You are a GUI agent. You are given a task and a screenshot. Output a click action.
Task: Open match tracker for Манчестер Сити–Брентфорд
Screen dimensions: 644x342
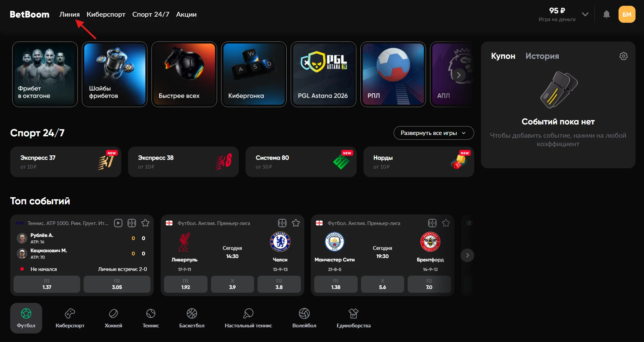coord(432,223)
